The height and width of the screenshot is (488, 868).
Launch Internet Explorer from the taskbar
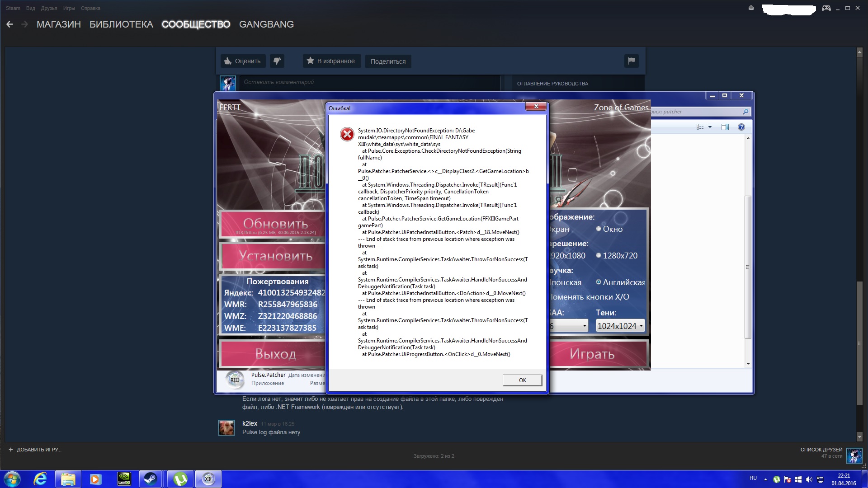(40, 479)
